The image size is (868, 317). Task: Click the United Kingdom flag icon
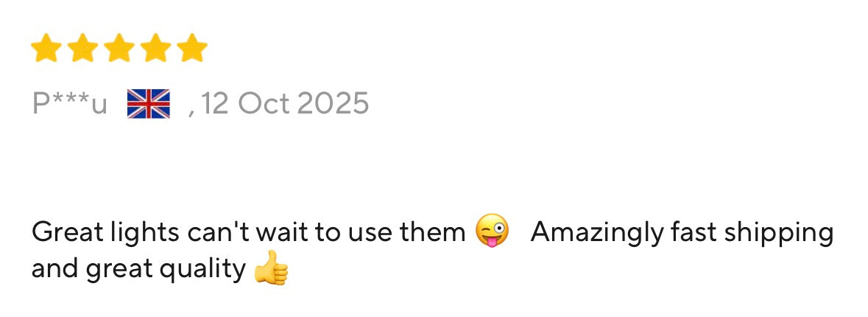[149, 104]
